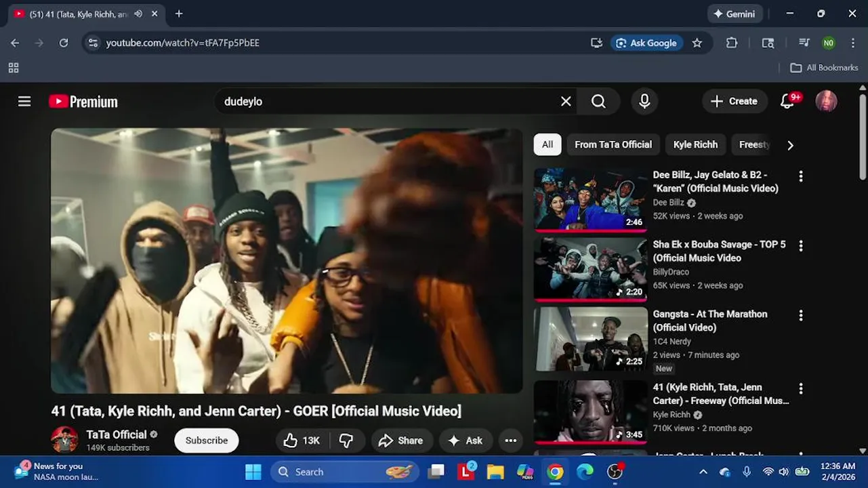
Task: Open options for Dee Billz Karen video
Action: pos(801,176)
